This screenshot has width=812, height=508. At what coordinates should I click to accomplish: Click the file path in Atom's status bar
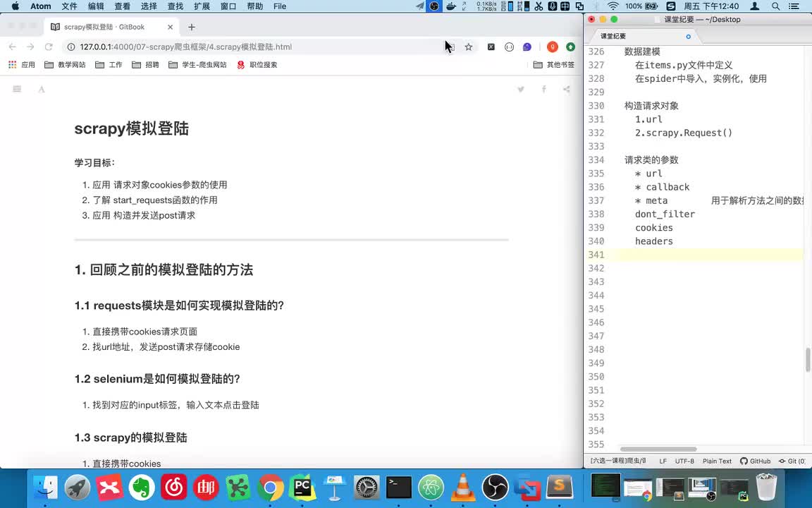tap(617, 461)
